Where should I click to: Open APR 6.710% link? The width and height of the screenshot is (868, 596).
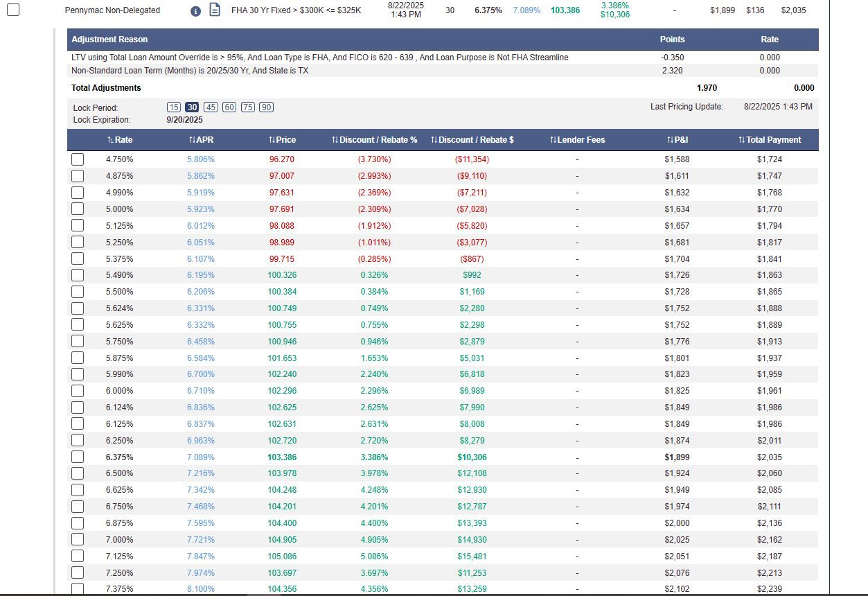click(x=201, y=391)
